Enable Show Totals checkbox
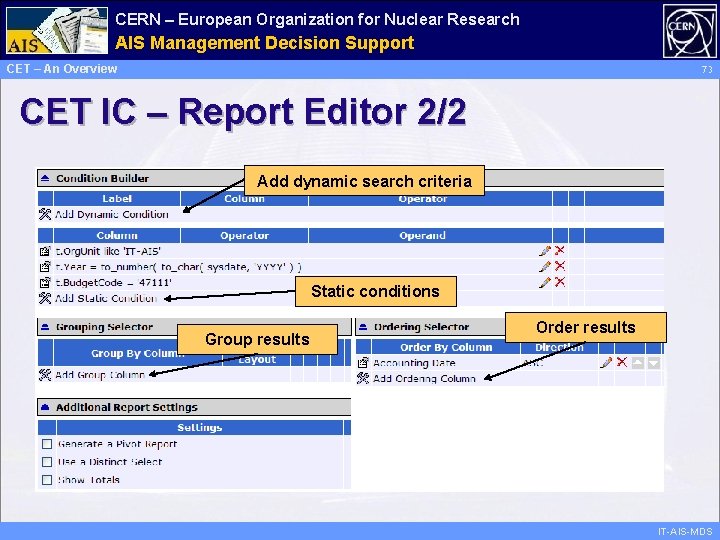 pyautogui.click(x=47, y=480)
